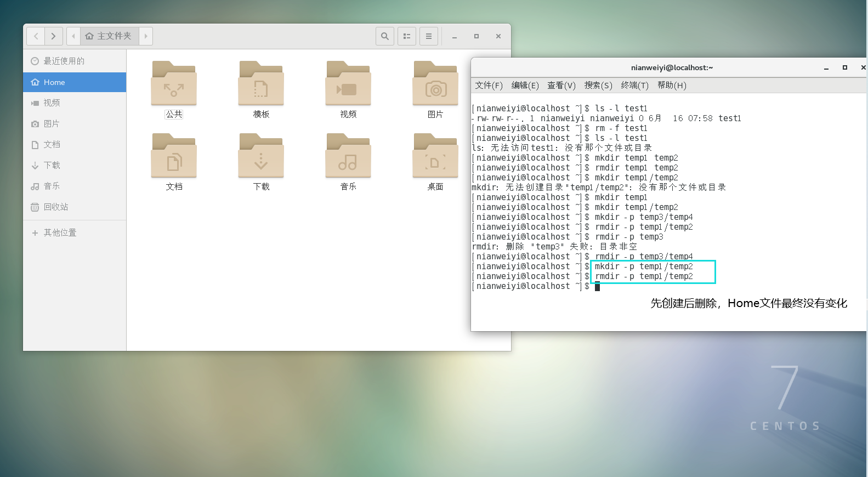Close the file manager window
This screenshot has height=477, width=868.
pos(498,36)
